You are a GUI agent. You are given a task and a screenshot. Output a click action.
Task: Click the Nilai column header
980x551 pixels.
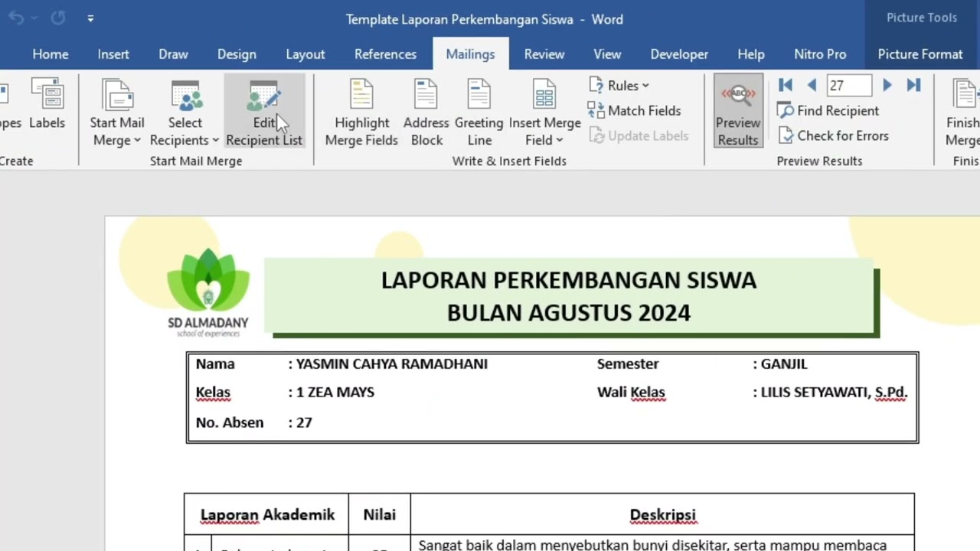pyautogui.click(x=380, y=515)
